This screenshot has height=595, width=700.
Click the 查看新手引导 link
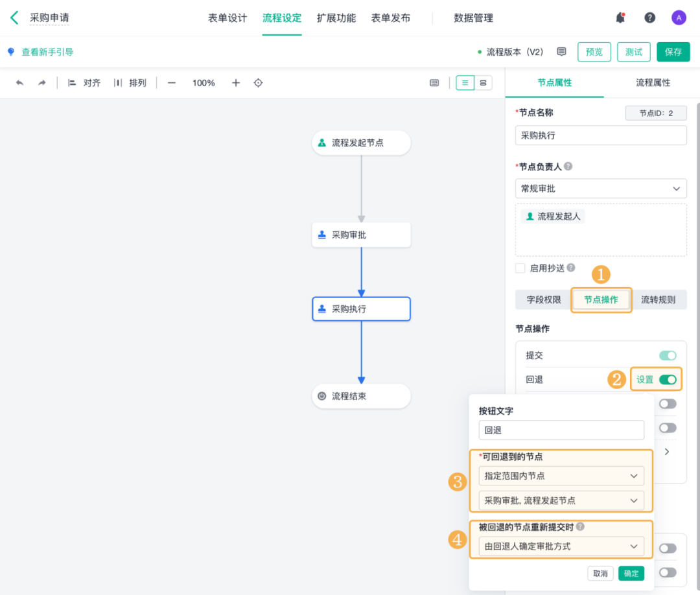[47, 52]
